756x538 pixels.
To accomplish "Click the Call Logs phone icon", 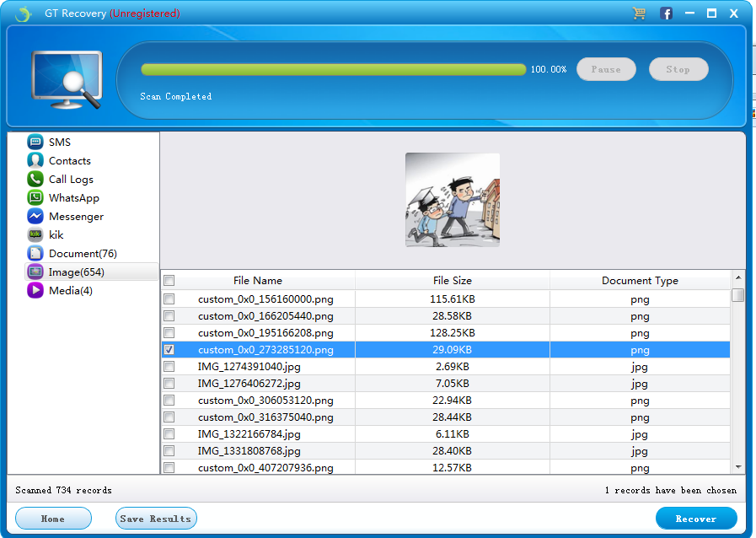I will click(35, 179).
